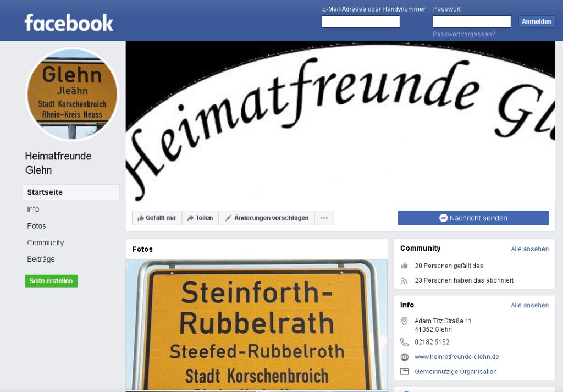Select the Startseite tab in sidebar
Screen dimensions: 563x392
(71, 192)
